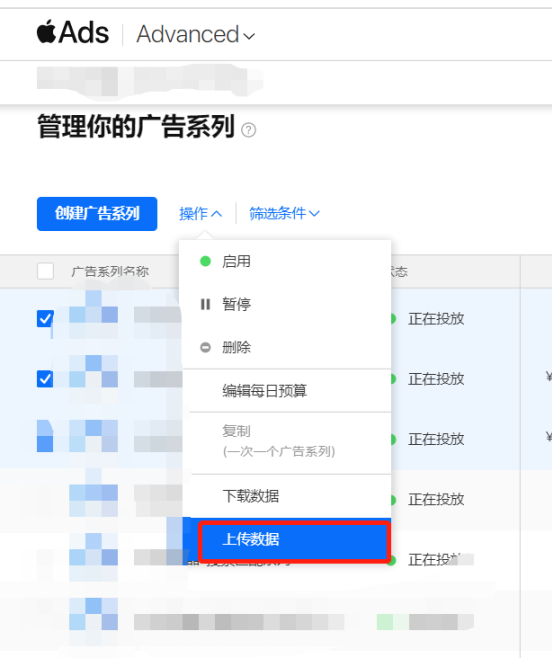Screen dimensions: 552x658
Task: Expand the 筛选条件 filter dropdown
Action: click(284, 214)
